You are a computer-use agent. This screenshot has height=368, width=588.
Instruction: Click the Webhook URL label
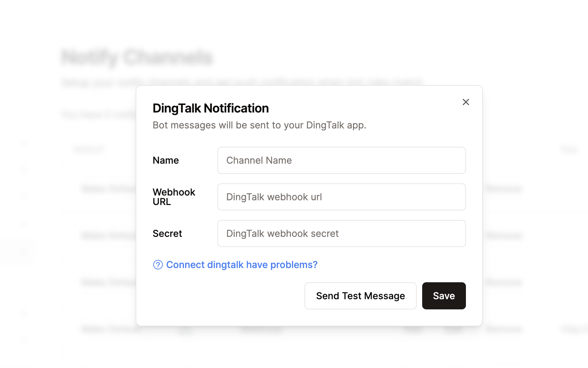pyautogui.click(x=174, y=197)
